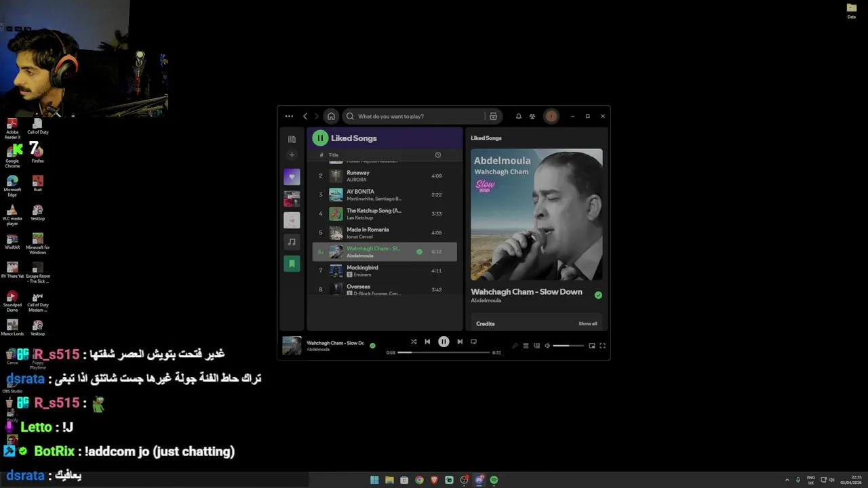
Task: Toggle the lyrics microphone icon
Action: tap(515, 346)
